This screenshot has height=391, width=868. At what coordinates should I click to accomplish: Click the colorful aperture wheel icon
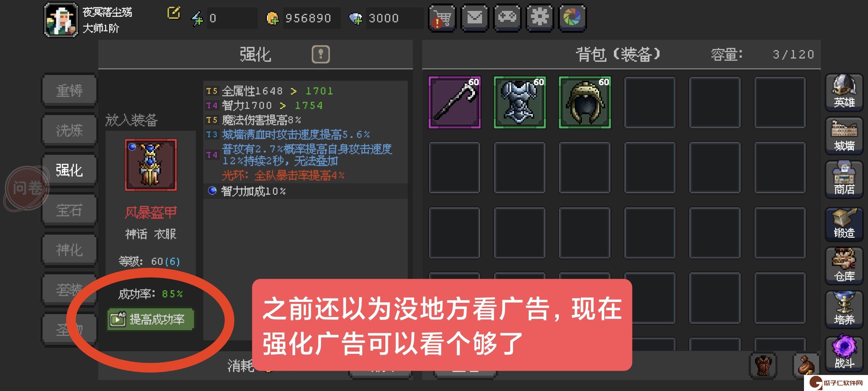pyautogui.click(x=573, y=18)
